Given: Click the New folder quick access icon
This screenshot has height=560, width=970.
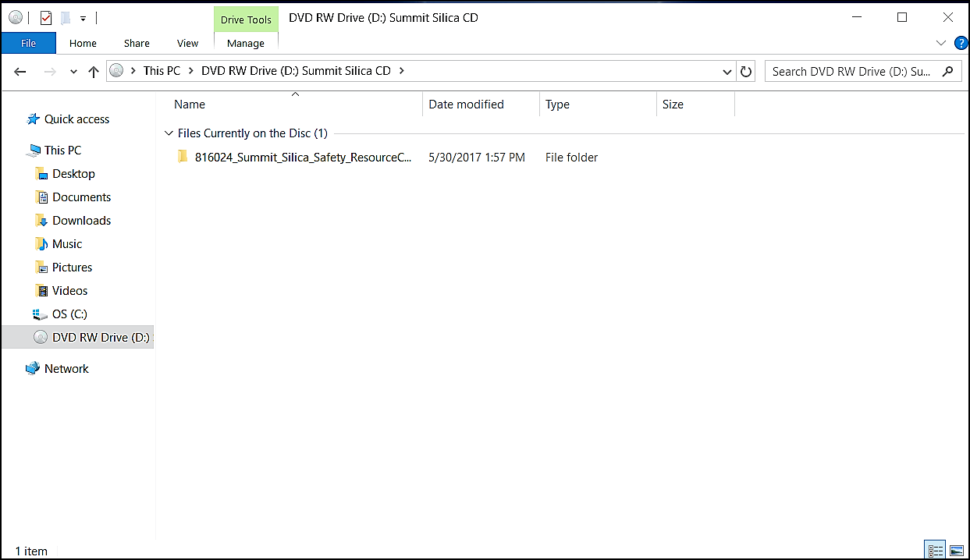Looking at the screenshot, I should pyautogui.click(x=66, y=17).
